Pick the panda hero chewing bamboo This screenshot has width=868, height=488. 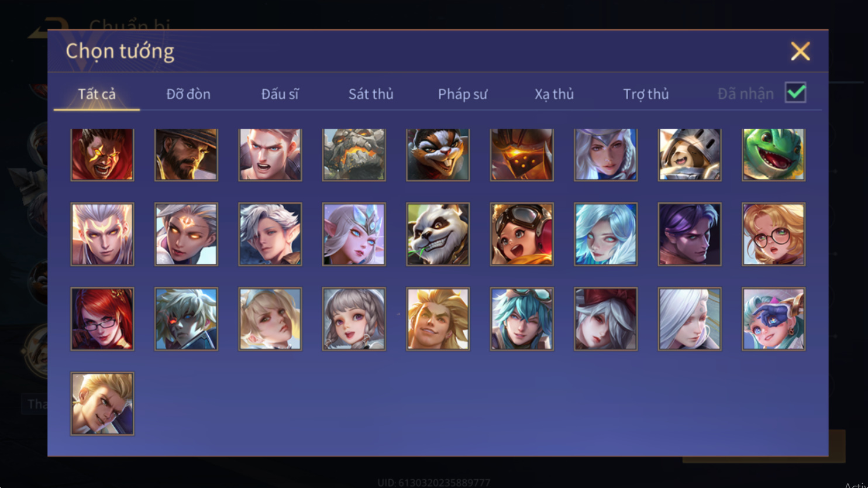pyautogui.click(x=438, y=234)
